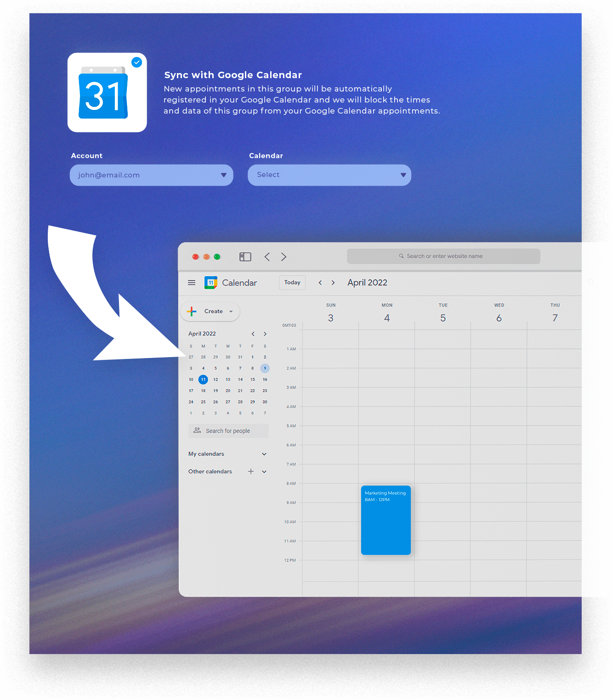The image size is (612, 700).
Task: Select March 28 in mini calendar
Action: click(203, 357)
